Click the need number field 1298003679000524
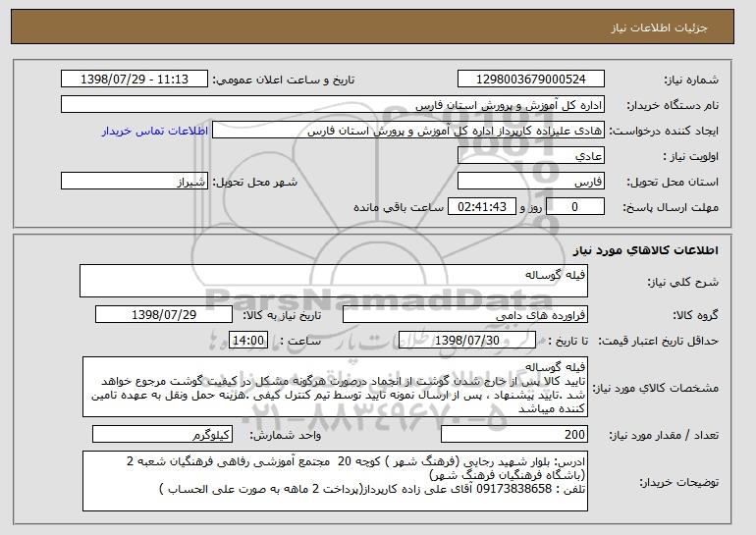This screenshot has height=535, width=756. click(x=531, y=80)
